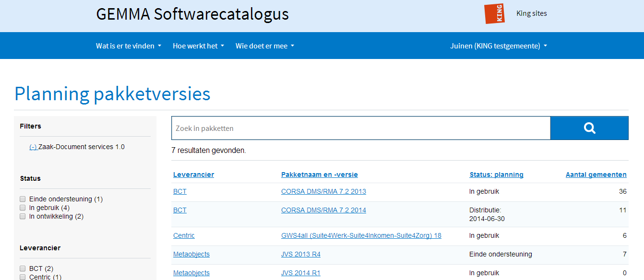Click the Zoek in pakketten search field

[x=361, y=128]
